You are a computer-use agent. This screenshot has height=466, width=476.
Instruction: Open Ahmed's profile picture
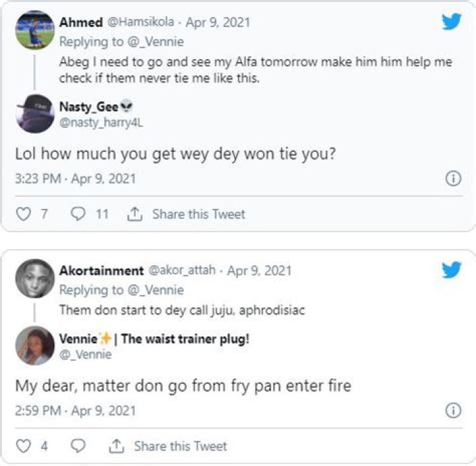[34, 30]
